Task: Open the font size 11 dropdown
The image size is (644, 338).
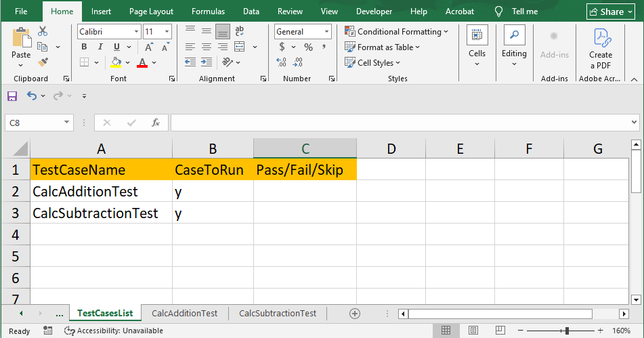Action: pyautogui.click(x=167, y=32)
